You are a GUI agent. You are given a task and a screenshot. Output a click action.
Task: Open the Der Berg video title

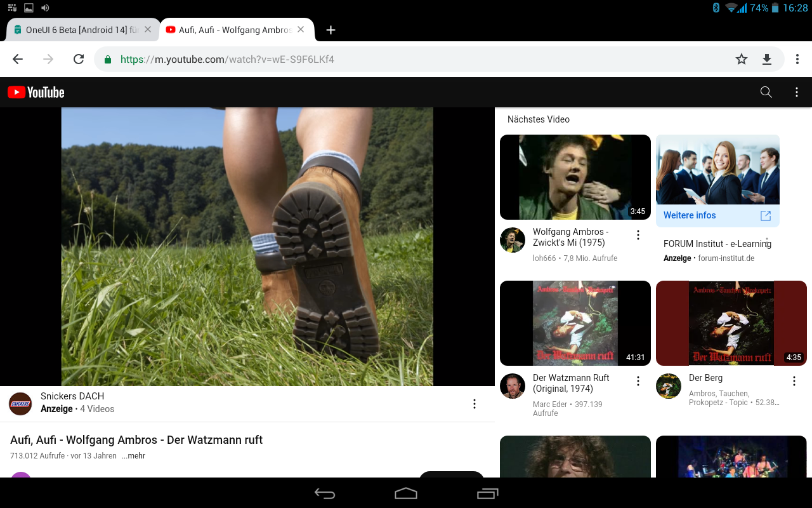(706, 378)
